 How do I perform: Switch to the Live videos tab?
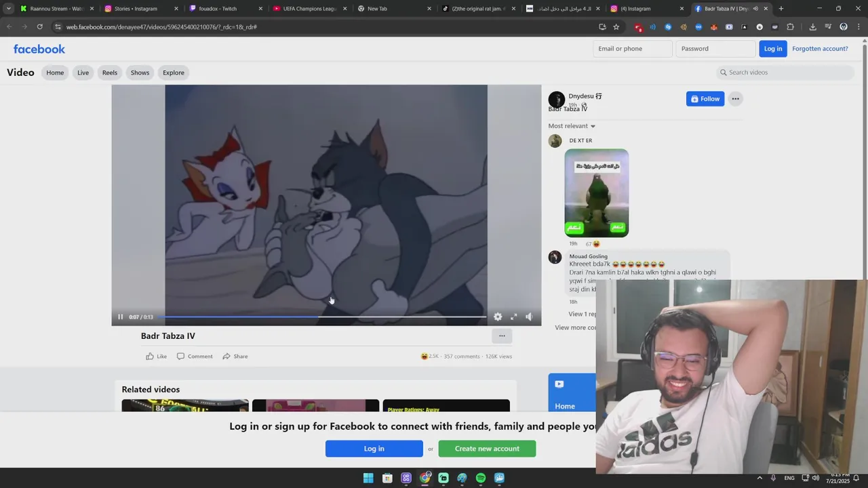coord(83,73)
